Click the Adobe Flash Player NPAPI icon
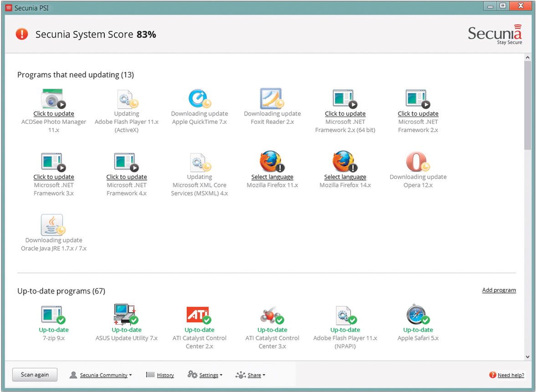Image resolution: width=537 pixels, height=392 pixels. pyautogui.click(x=346, y=315)
